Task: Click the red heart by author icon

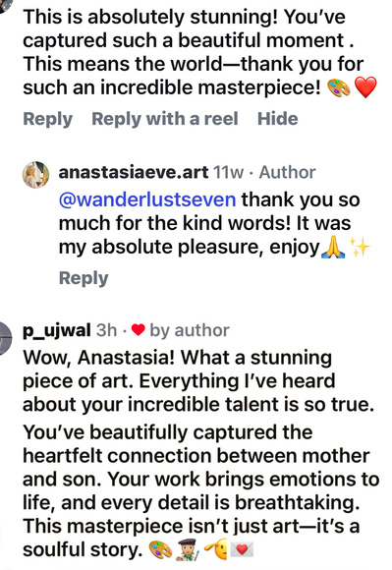Action: tap(139, 330)
